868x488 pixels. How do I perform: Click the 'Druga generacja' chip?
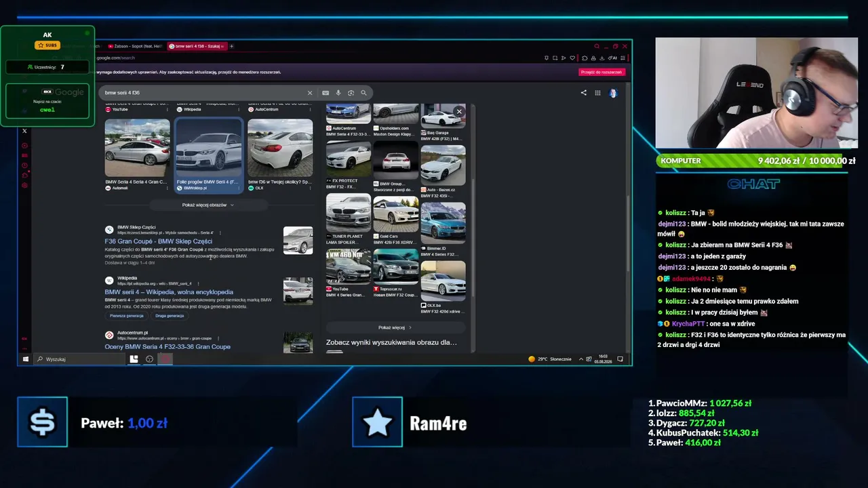click(x=170, y=316)
